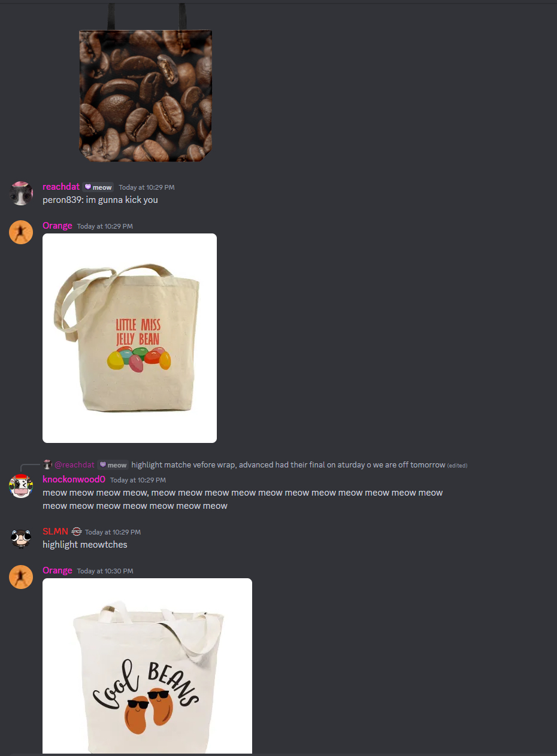Screen dimensions: 557x756
Task: Click Orange's avatar beside the Cool Beans image
Action: [x=21, y=577]
